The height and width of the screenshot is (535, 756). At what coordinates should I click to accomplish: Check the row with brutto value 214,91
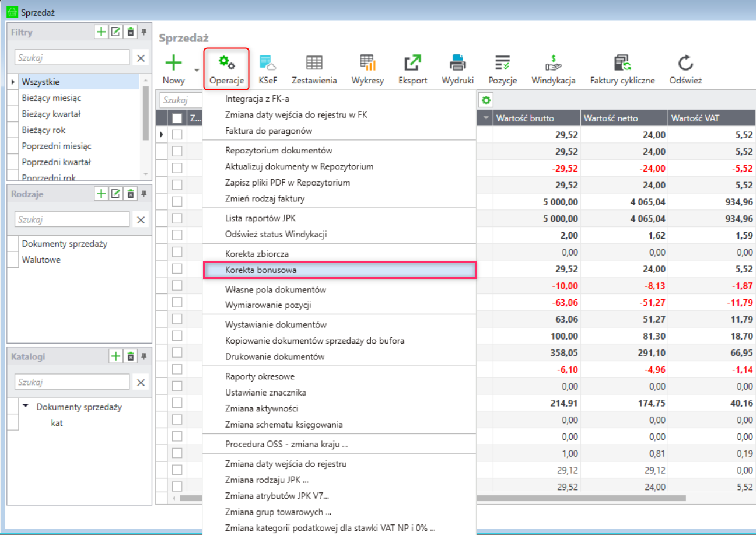coord(177,403)
